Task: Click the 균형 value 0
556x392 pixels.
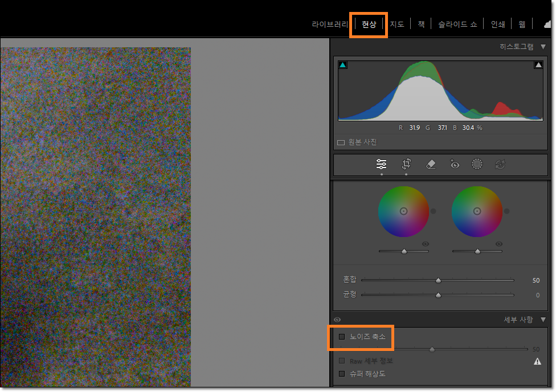Action: tap(538, 295)
